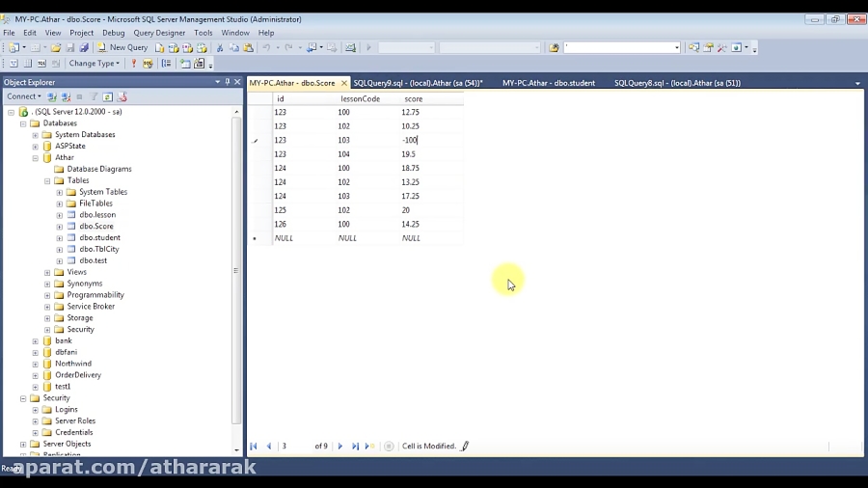
Task: Move to the next record arrow
Action: click(x=340, y=447)
